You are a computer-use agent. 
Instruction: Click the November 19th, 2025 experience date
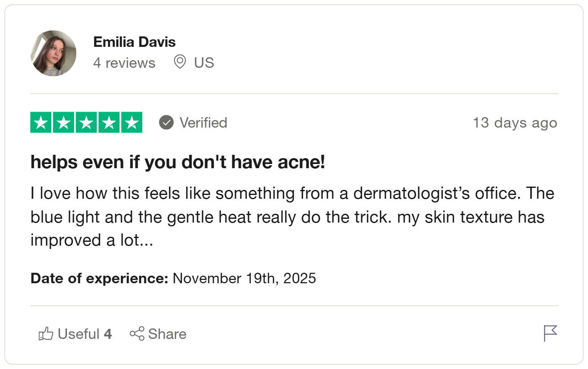coord(244,278)
